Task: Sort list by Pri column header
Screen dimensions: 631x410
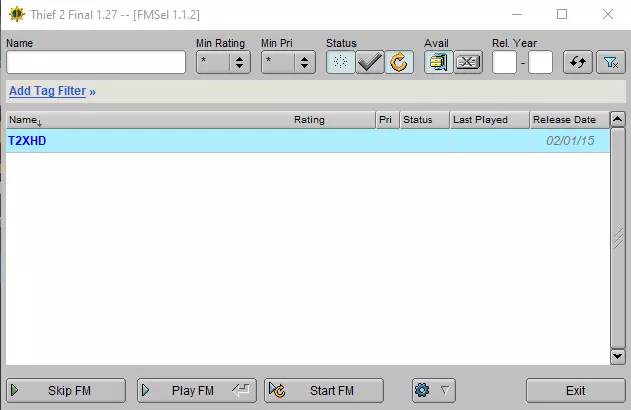Action: pyautogui.click(x=388, y=120)
